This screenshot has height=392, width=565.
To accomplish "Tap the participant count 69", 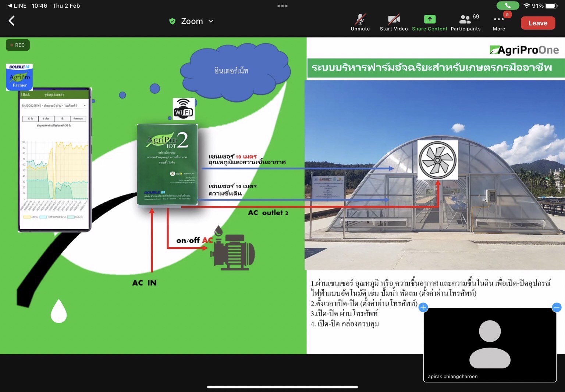I will (476, 17).
